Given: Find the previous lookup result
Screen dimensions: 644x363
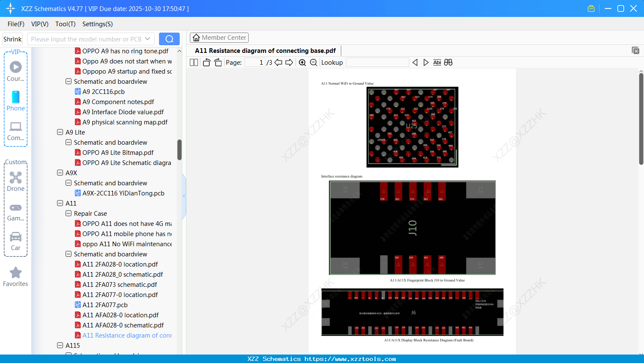Looking at the screenshot, I should (x=415, y=63).
